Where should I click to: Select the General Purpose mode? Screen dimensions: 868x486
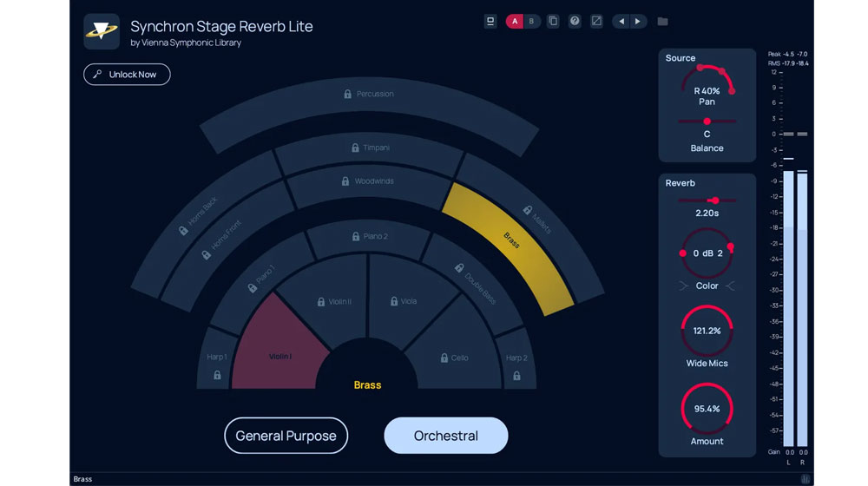[x=286, y=436]
